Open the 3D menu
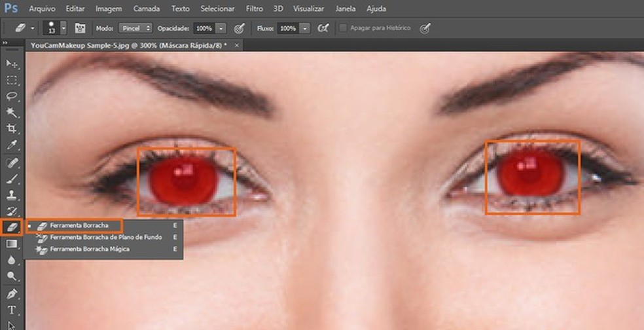This screenshot has width=644, height=330. (278, 9)
